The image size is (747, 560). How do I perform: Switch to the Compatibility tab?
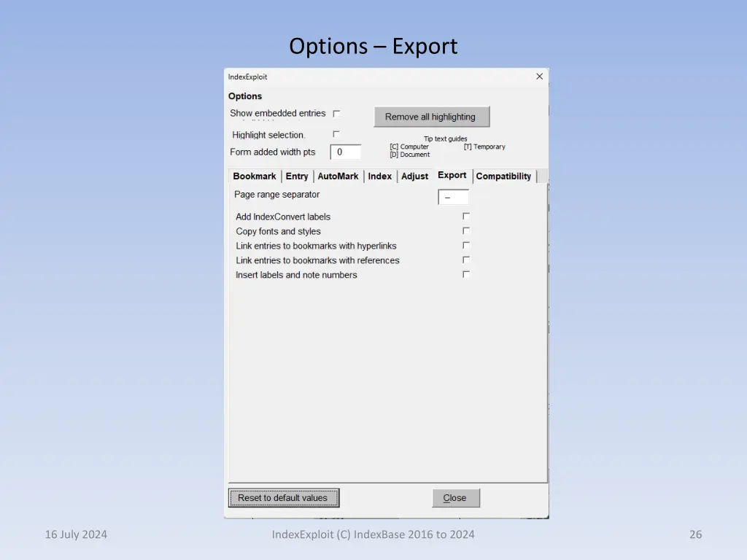click(x=503, y=176)
